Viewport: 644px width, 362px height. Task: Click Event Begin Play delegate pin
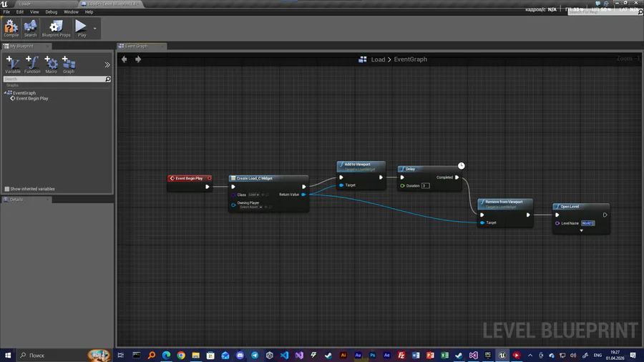210,178
